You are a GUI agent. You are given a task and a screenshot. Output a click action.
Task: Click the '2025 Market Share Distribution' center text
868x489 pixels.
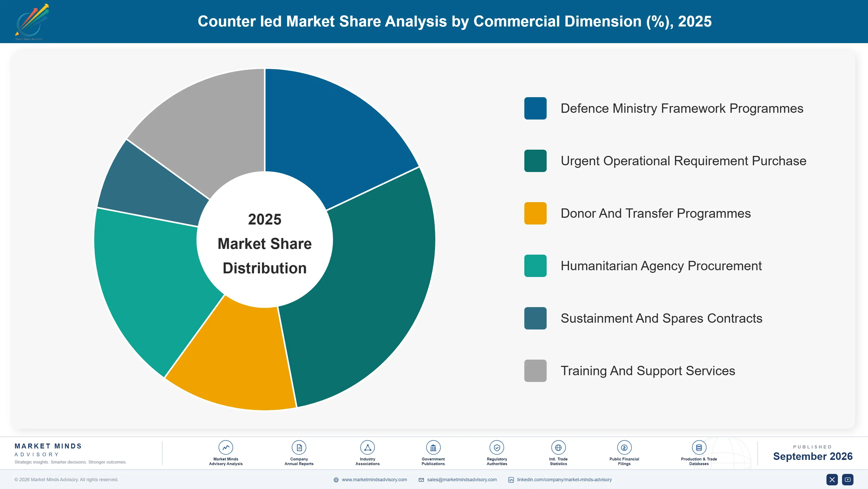click(265, 243)
